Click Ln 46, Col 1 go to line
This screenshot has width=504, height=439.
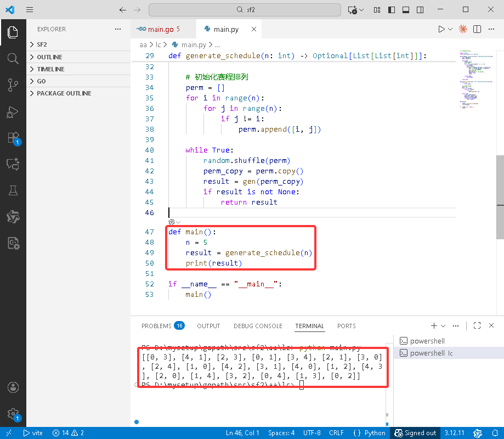pos(242,433)
